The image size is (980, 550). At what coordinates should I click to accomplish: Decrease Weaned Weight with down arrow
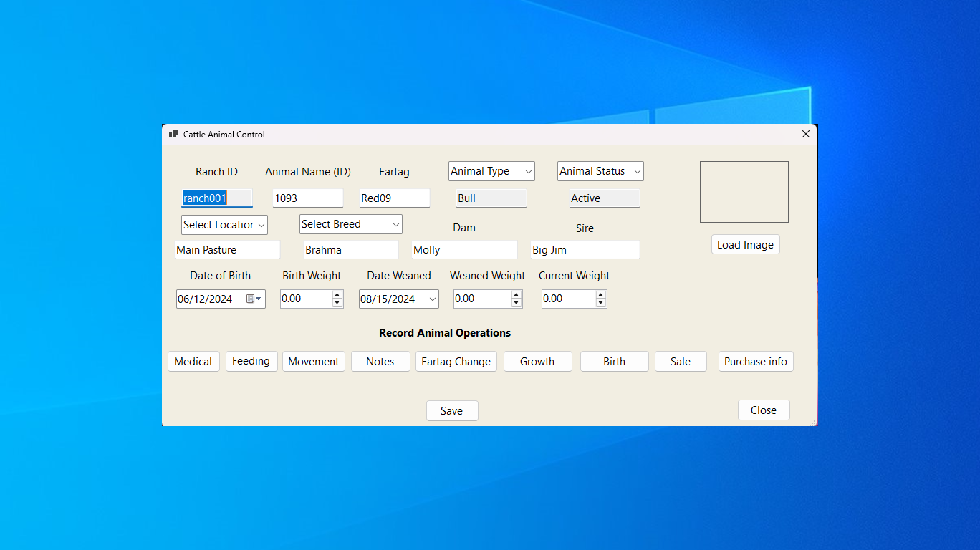[517, 303]
